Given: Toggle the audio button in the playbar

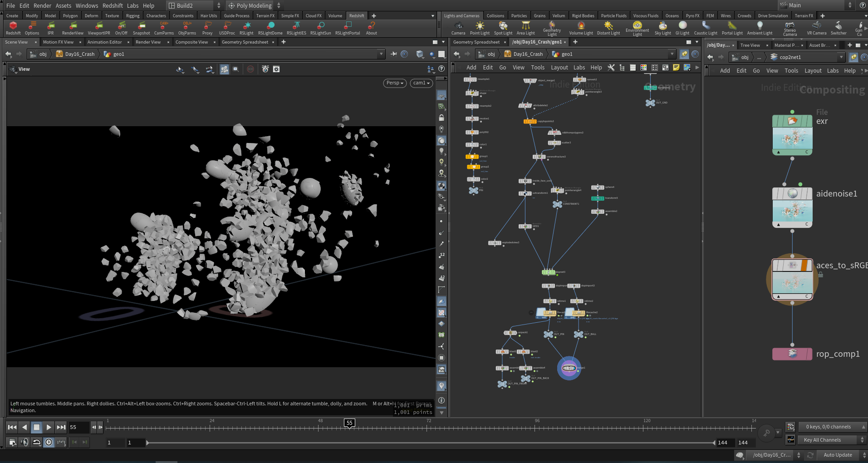Looking at the screenshot, I should (x=25, y=442).
